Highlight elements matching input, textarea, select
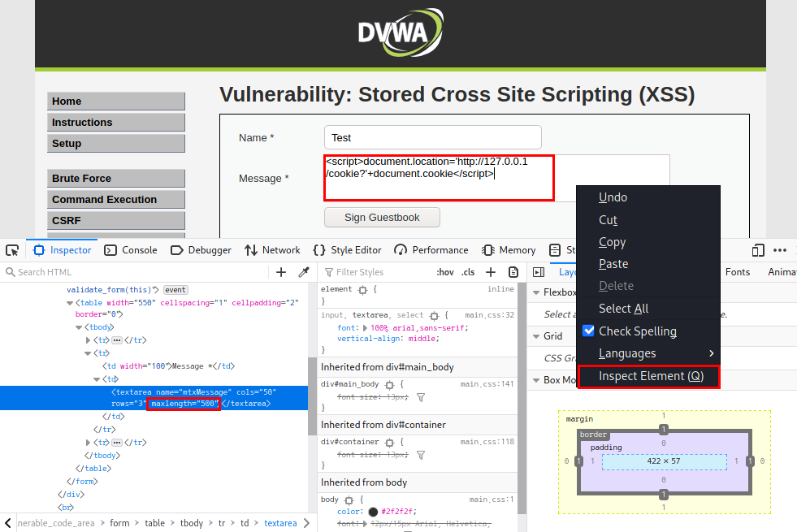Screen dimensions: 797x532 coord(434,315)
